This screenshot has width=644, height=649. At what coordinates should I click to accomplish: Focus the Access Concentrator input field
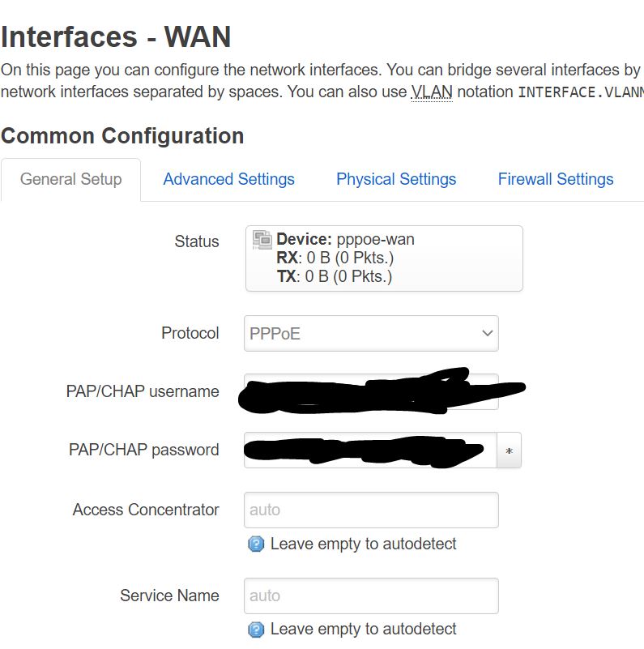(x=370, y=509)
